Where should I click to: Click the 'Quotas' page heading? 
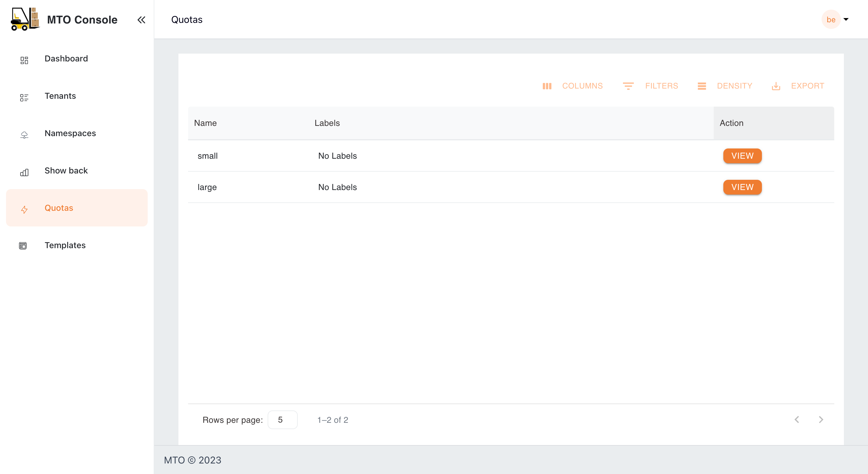point(187,20)
